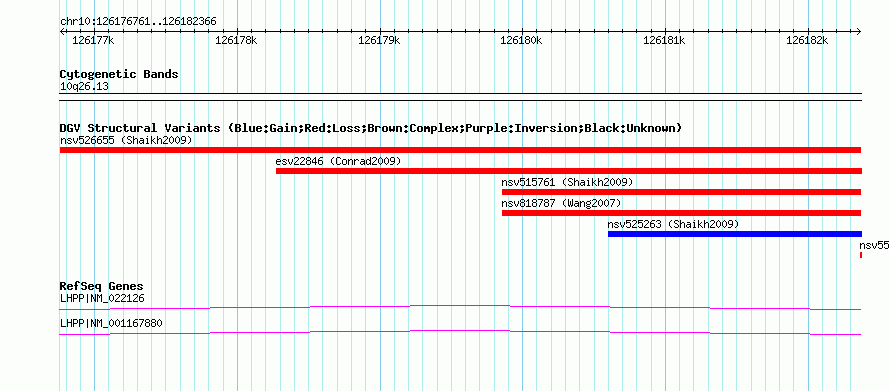This screenshot has width=890, height=391.
Task: Click the truncated nsv55 variant label
Action: click(x=874, y=245)
